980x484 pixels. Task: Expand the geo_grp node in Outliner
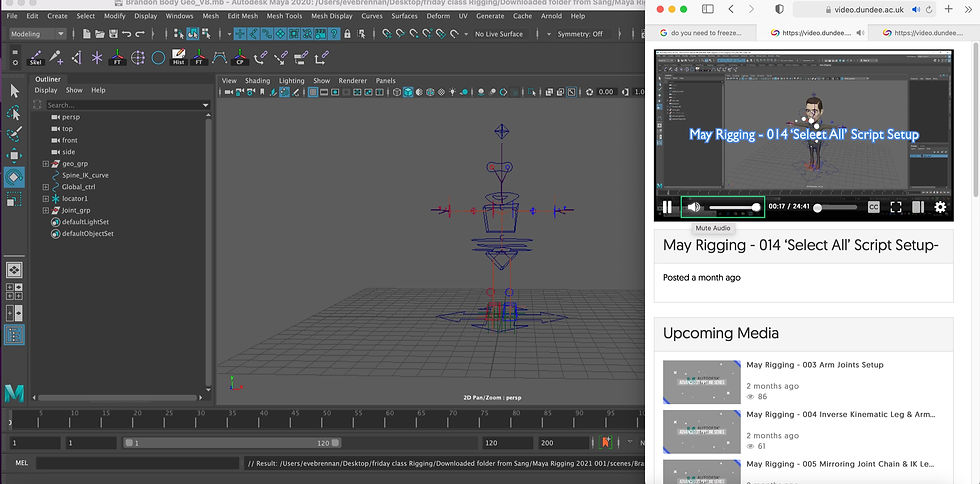click(x=46, y=164)
